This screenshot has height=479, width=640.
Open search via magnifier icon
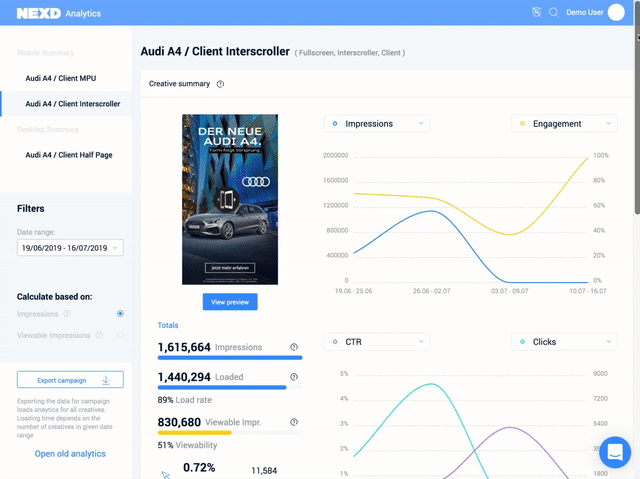click(553, 12)
